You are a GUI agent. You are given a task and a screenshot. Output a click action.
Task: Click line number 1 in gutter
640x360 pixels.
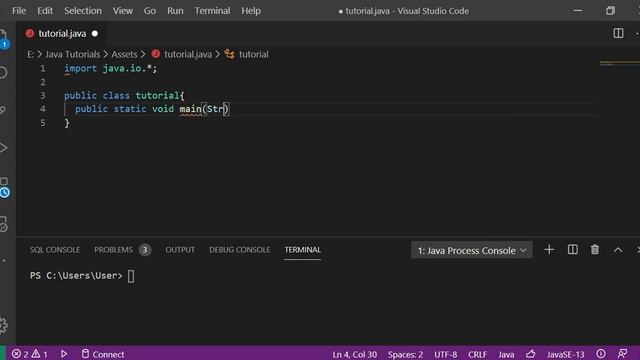tap(43, 69)
